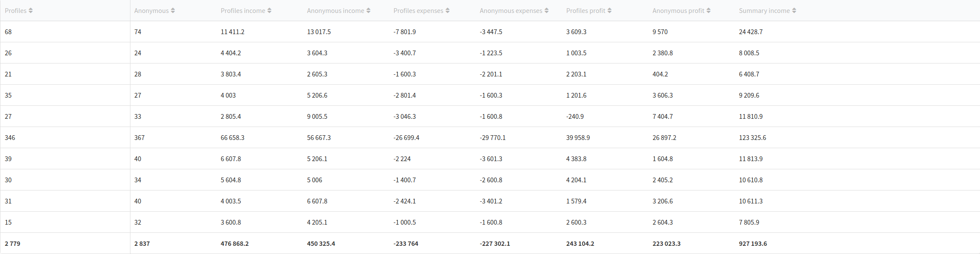Toggle sort icon on Profiles expenses
The width and height of the screenshot is (980, 254).
pyautogui.click(x=447, y=11)
